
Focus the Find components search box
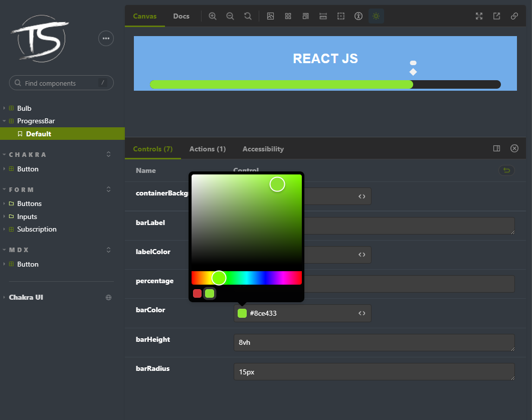(61, 83)
